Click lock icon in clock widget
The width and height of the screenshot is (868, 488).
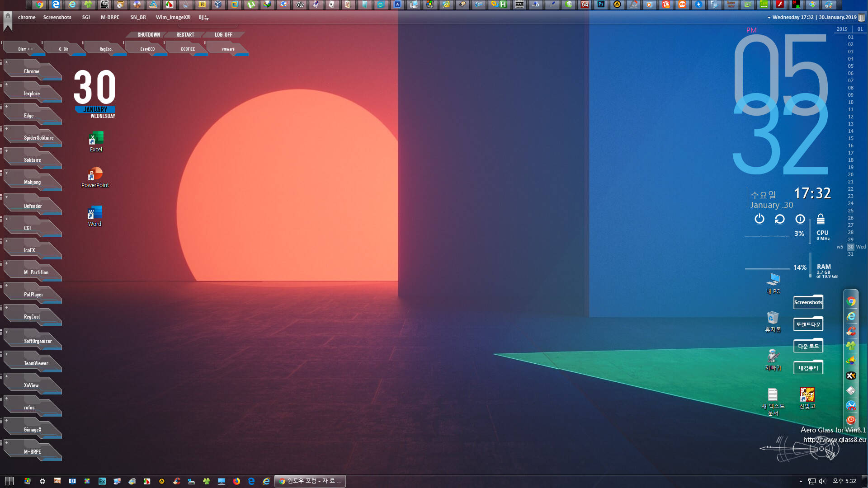821,219
